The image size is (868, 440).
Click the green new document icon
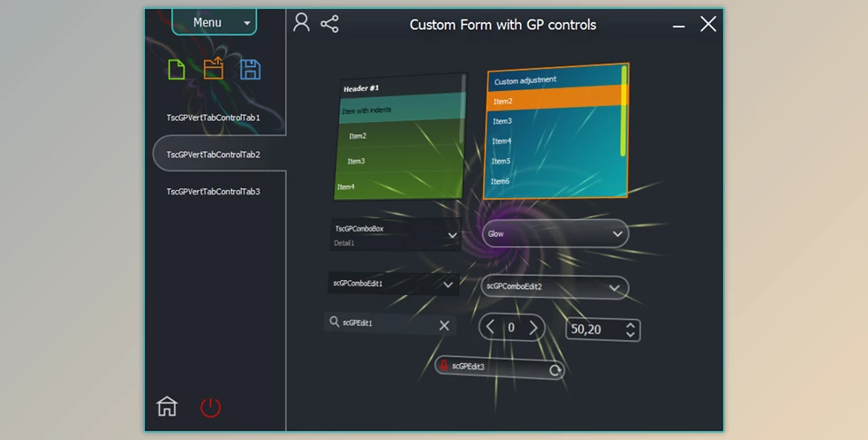point(176,69)
